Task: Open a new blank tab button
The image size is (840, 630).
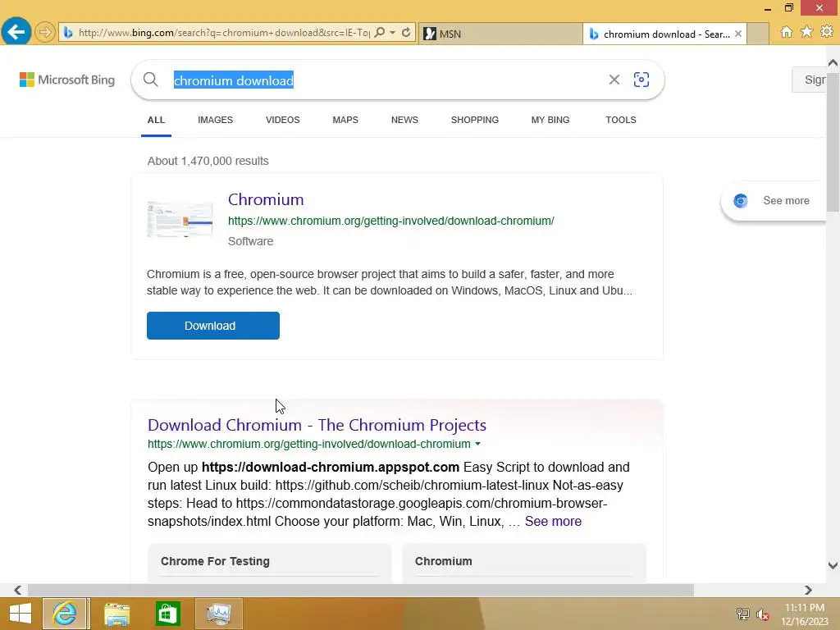Action: [x=758, y=34]
